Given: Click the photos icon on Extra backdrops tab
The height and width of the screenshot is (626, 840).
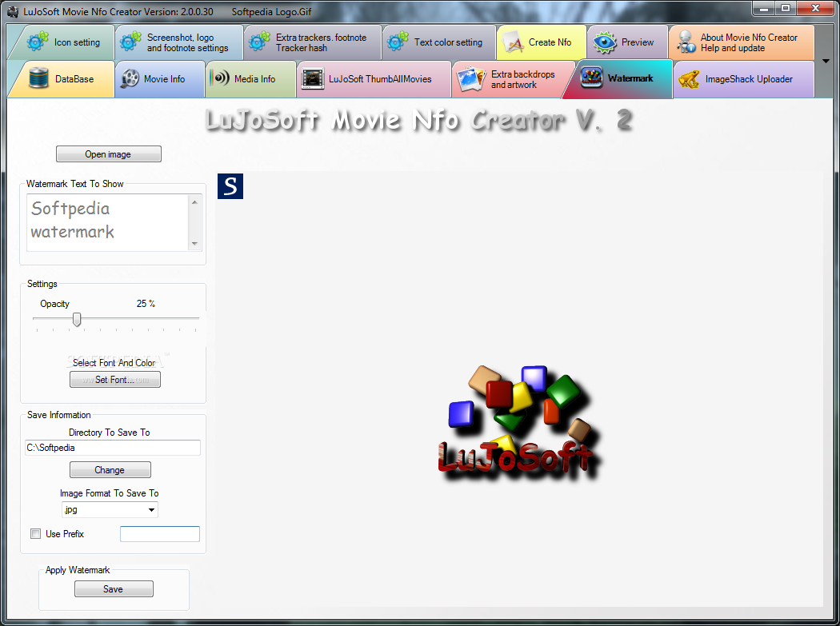Looking at the screenshot, I should [471, 78].
